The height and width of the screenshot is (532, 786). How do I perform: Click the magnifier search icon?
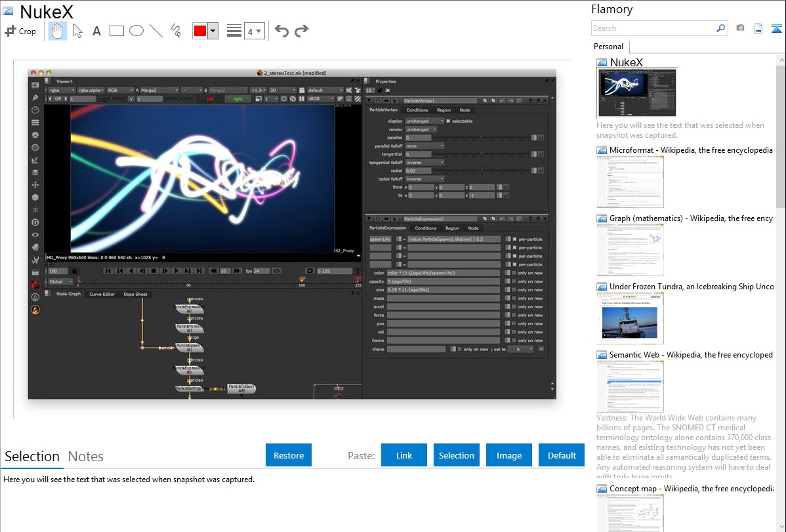click(x=720, y=28)
